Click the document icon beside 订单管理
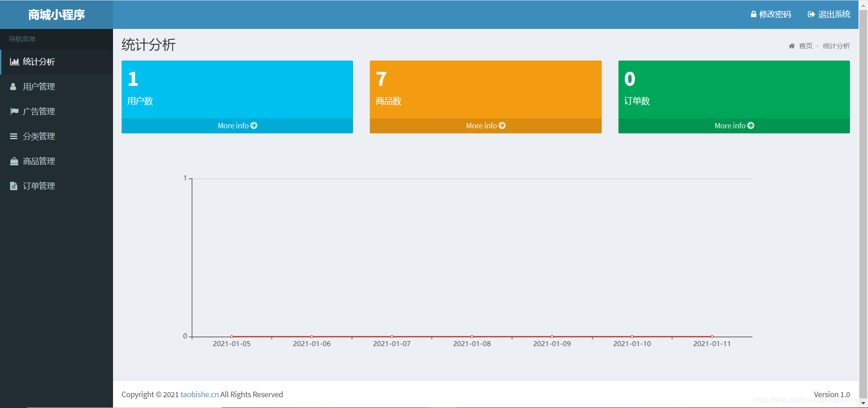 point(14,186)
